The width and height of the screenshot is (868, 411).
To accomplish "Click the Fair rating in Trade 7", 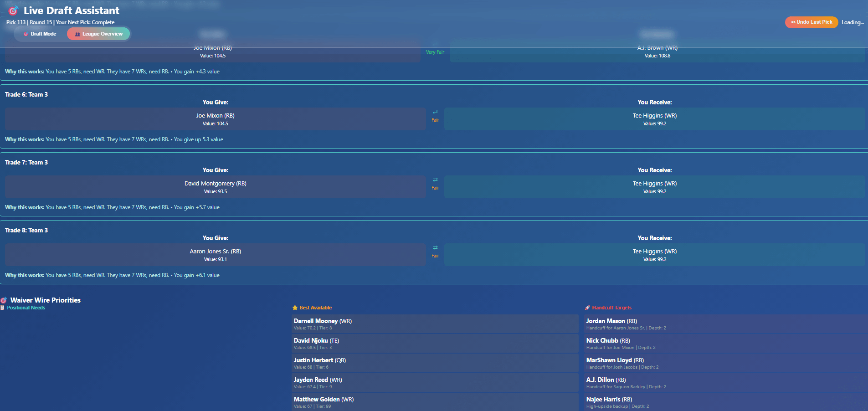I will pyautogui.click(x=435, y=188).
